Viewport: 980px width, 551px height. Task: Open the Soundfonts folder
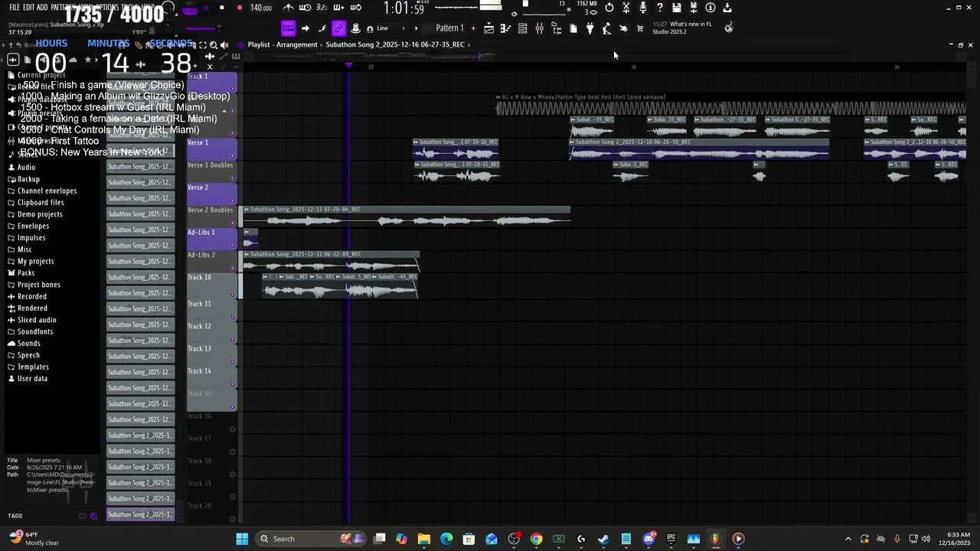pyautogui.click(x=35, y=331)
